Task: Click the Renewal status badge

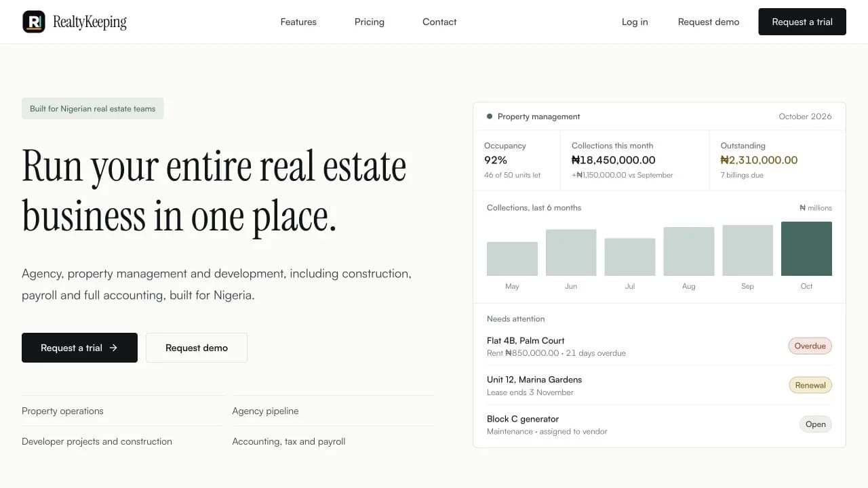Action: tap(810, 386)
